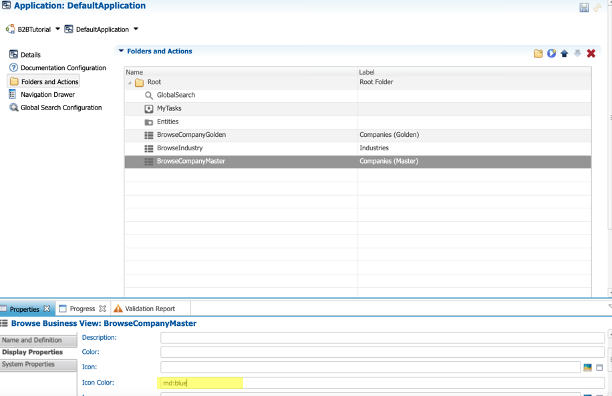Click the BrowseIndustry list icon

click(x=149, y=149)
